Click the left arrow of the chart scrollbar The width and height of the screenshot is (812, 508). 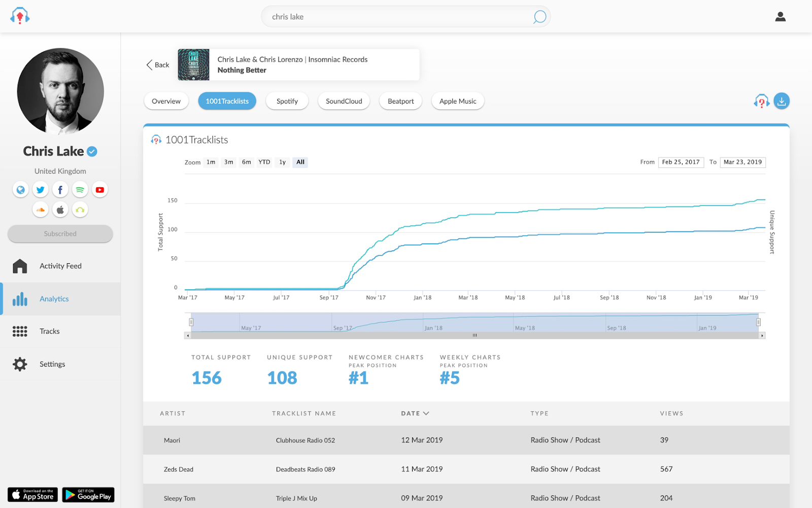pyautogui.click(x=188, y=335)
